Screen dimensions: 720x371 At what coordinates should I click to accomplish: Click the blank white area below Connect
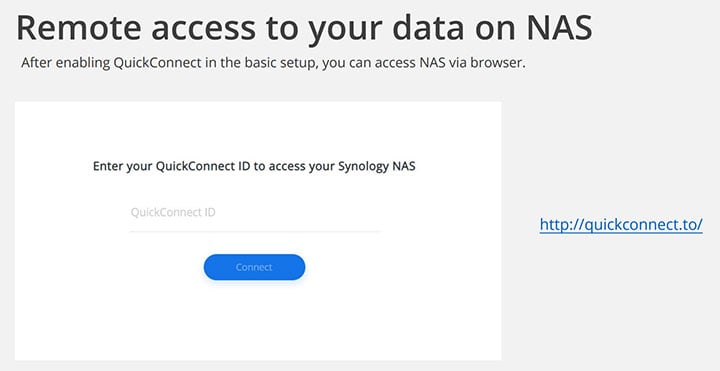[257, 321]
